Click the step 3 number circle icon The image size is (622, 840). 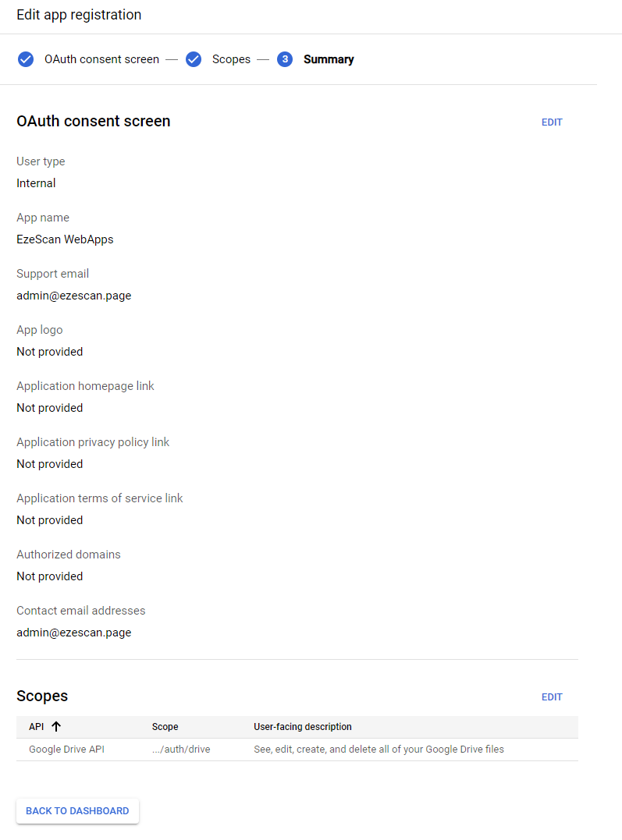[x=285, y=59]
